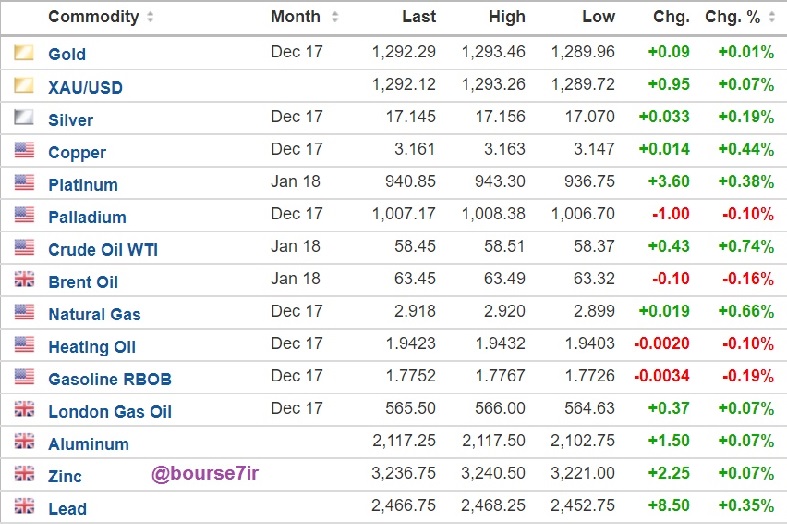Open the Platinum commodity link
Image resolution: width=787 pixels, height=524 pixels.
pyautogui.click(x=83, y=185)
